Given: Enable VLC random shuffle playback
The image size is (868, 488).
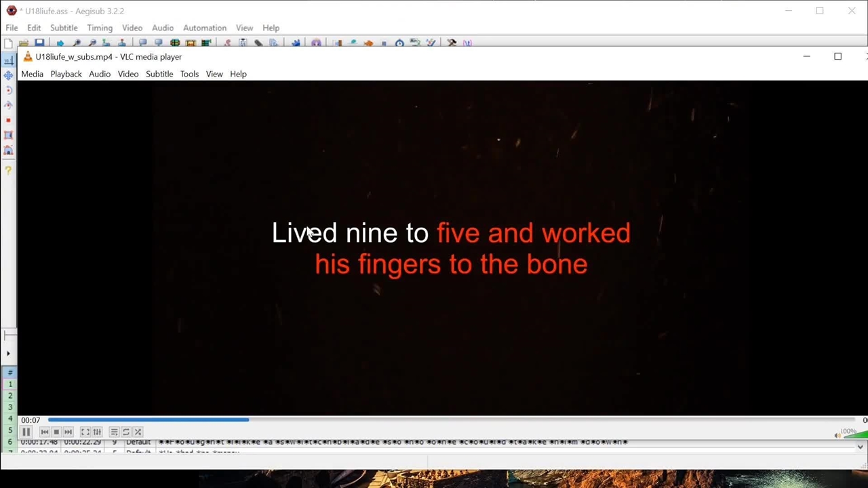Looking at the screenshot, I should (138, 432).
